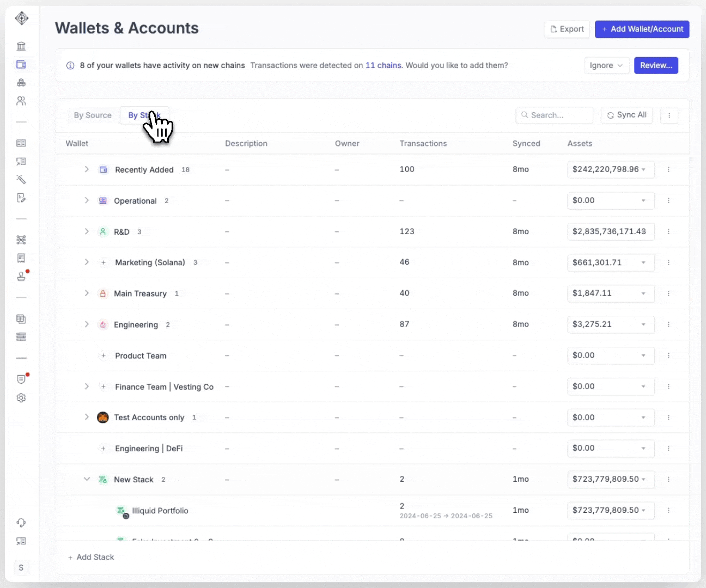This screenshot has height=588, width=706.
Task: Open settings gear in the sidebar
Action: click(x=21, y=398)
